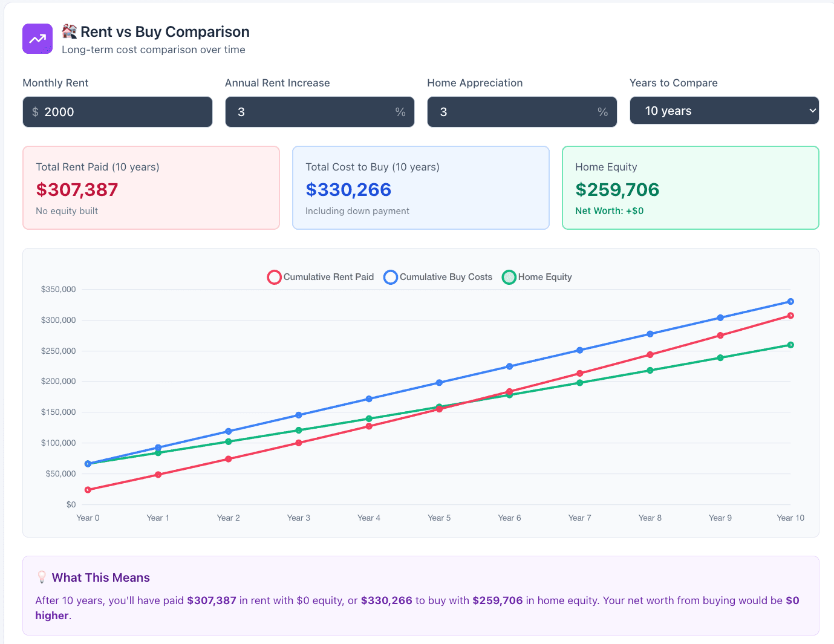Click the Home Equity $259,706 card value
834x644 pixels.
pyautogui.click(x=617, y=190)
